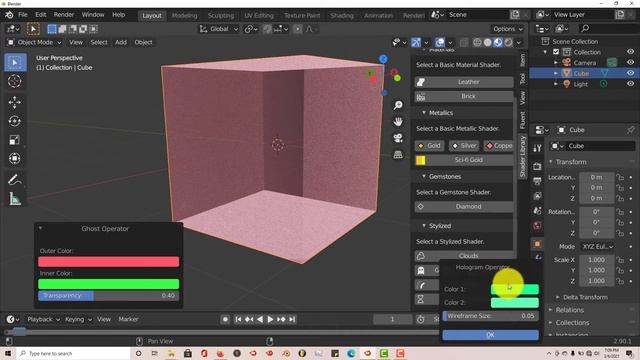
Task: Select the Annotate tool
Action: 15,180
